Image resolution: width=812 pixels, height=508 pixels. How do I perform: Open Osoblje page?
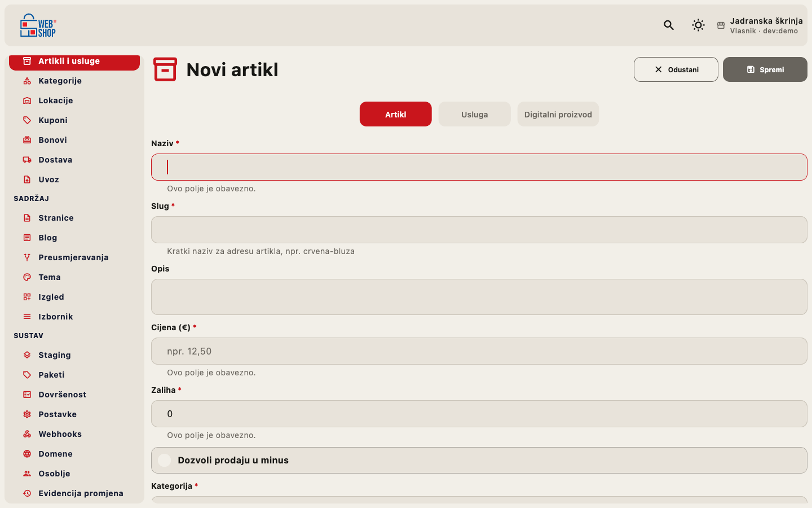[74, 474]
